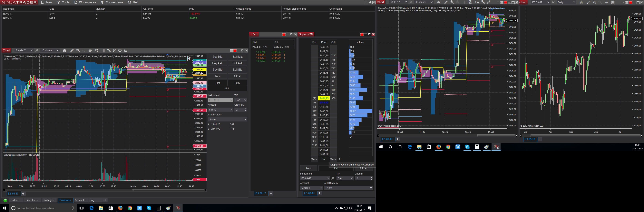This screenshot has width=644, height=212.
Task: Open Data Box in 15 Minute chart toolbar
Action: pos(96,50)
